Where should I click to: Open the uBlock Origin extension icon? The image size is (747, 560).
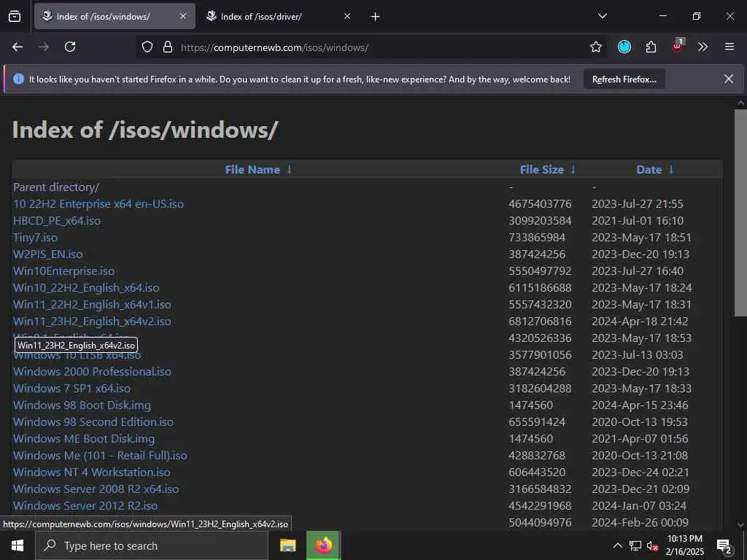click(678, 46)
